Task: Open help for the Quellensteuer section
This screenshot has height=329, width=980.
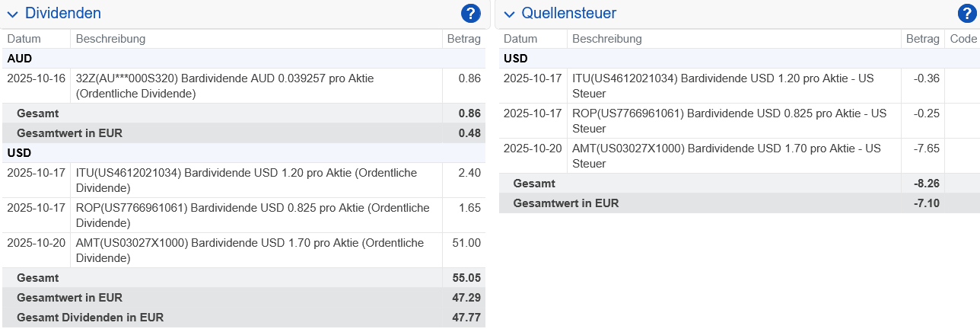Action: tap(967, 13)
